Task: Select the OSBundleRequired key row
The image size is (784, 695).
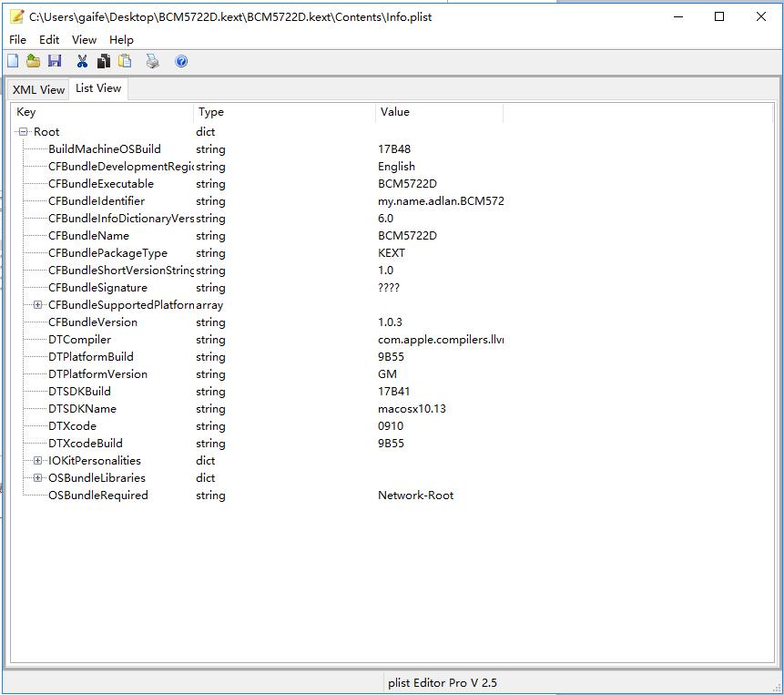Action: click(97, 496)
